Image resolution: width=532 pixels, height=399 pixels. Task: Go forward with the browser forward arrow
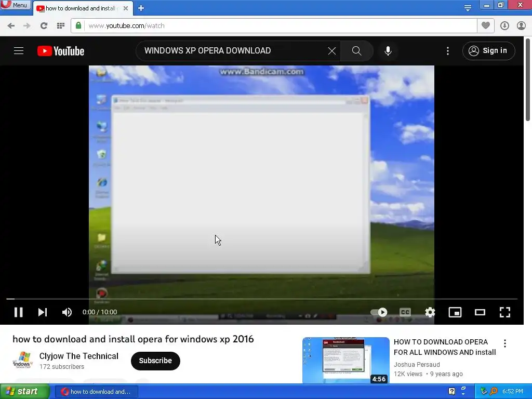click(27, 26)
